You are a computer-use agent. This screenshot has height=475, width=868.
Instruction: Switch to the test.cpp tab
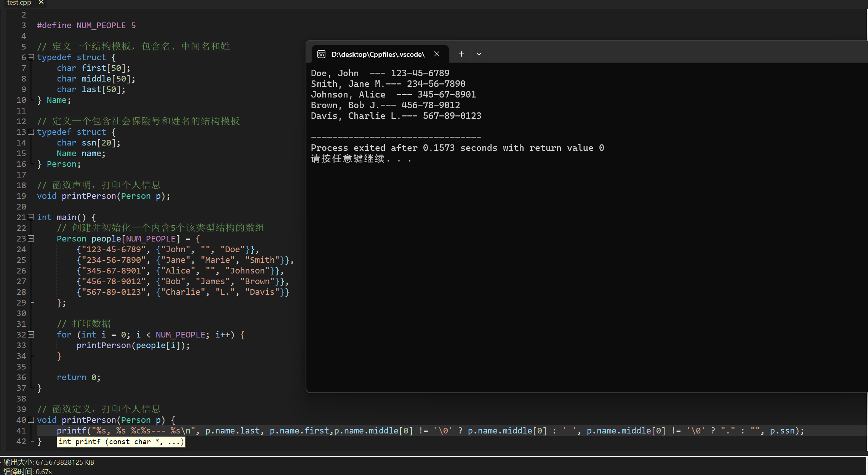19,3
